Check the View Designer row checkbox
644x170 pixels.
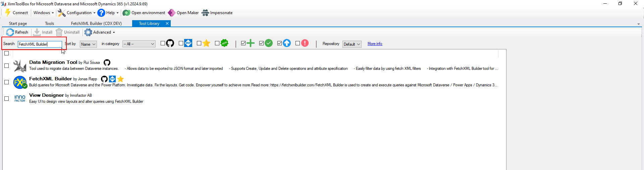[6, 99]
